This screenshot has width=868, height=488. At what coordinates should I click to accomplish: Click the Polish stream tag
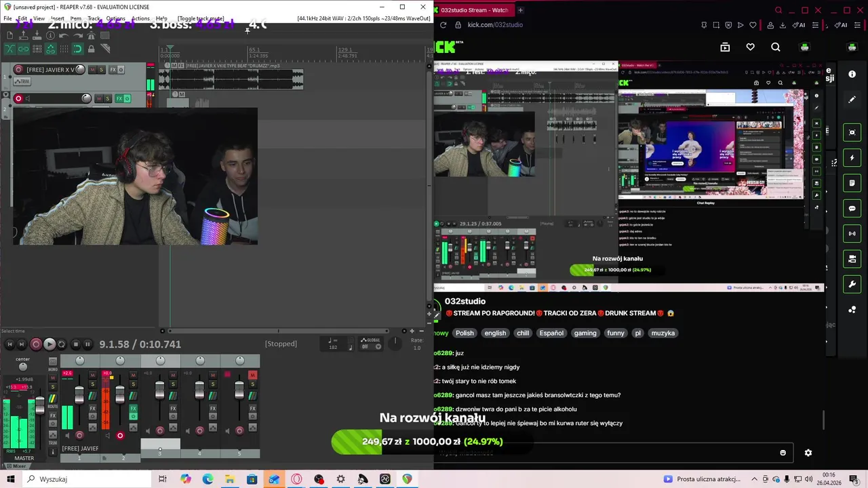pyautogui.click(x=465, y=333)
